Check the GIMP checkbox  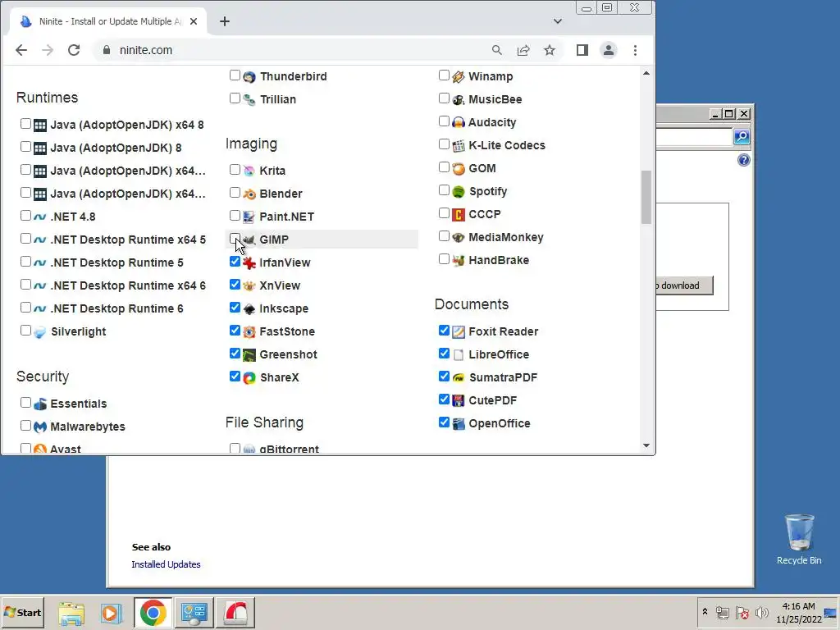[x=235, y=239]
